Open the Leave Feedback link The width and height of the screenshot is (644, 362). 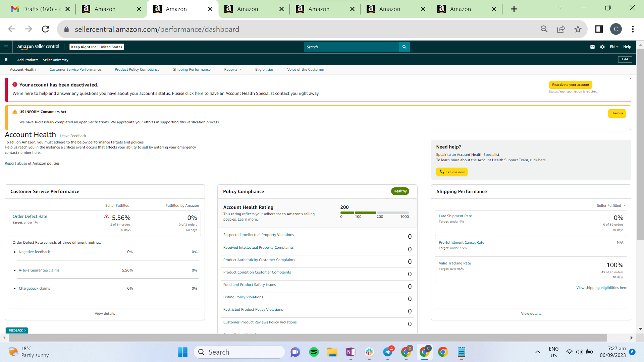[73, 136]
